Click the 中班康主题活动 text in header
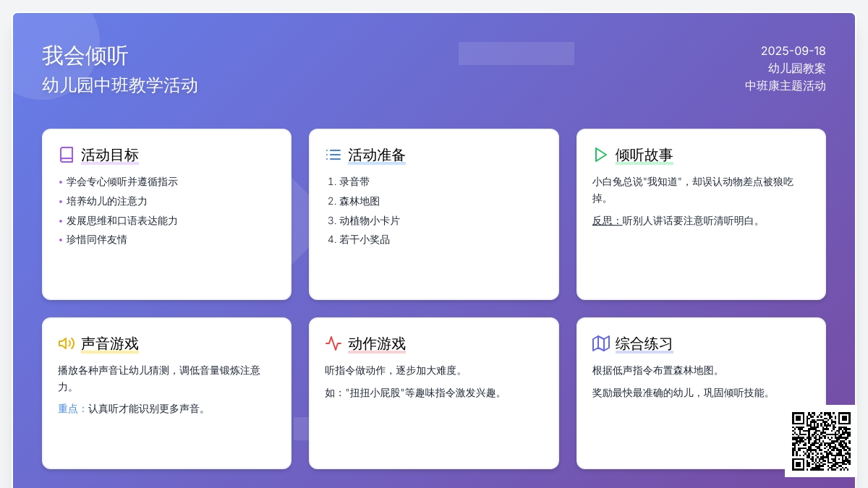Screen dimensions: 868x488 tap(785, 86)
